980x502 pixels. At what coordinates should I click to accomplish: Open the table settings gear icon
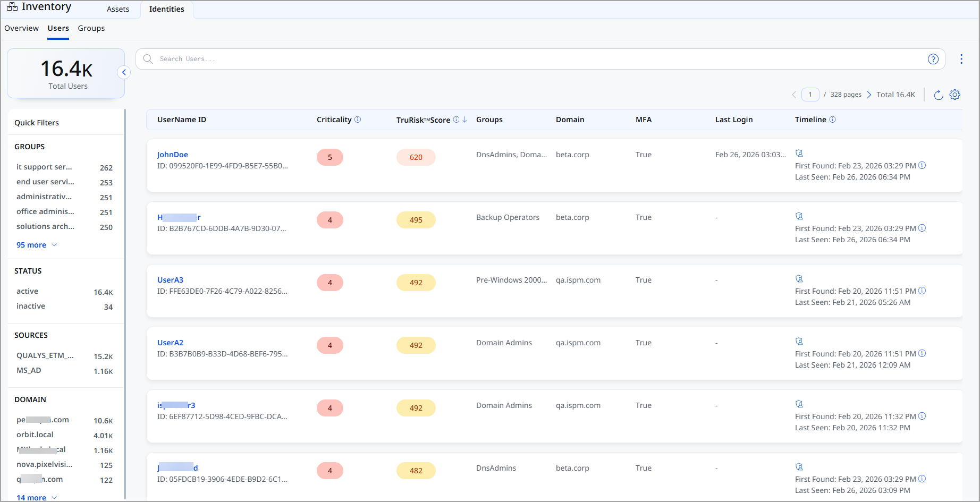(x=955, y=95)
